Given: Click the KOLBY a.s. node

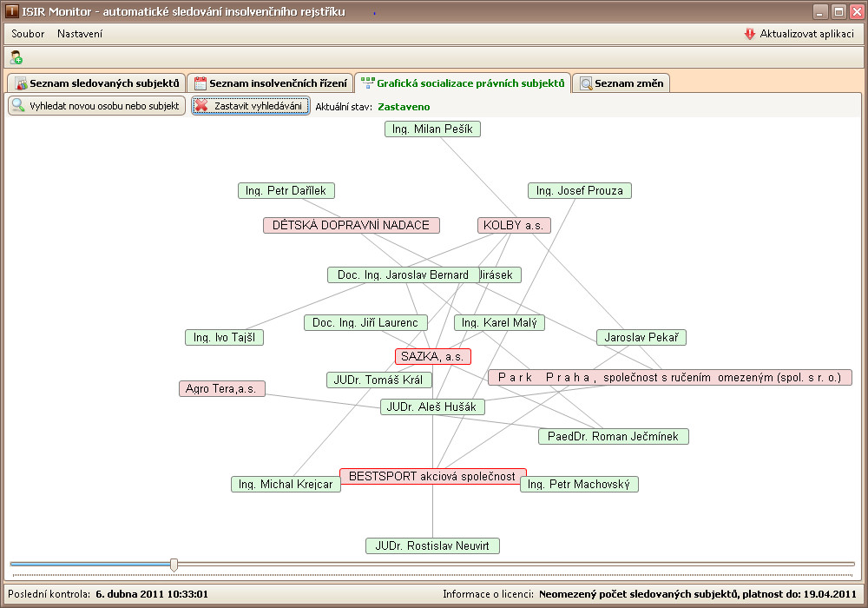Looking at the screenshot, I should pyautogui.click(x=514, y=225).
